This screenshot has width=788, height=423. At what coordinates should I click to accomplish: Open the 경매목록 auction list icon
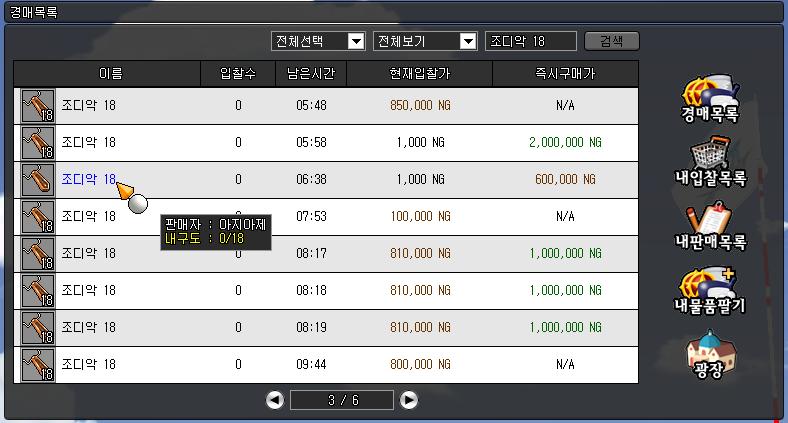click(710, 98)
